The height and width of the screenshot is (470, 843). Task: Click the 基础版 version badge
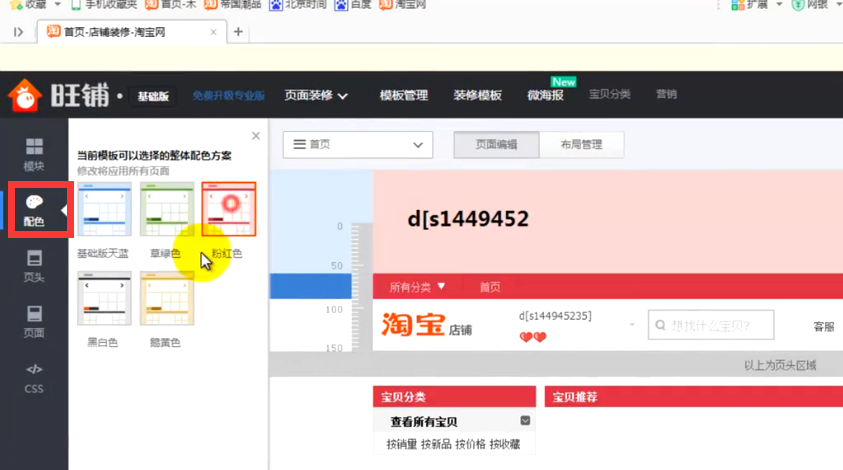click(153, 96)
